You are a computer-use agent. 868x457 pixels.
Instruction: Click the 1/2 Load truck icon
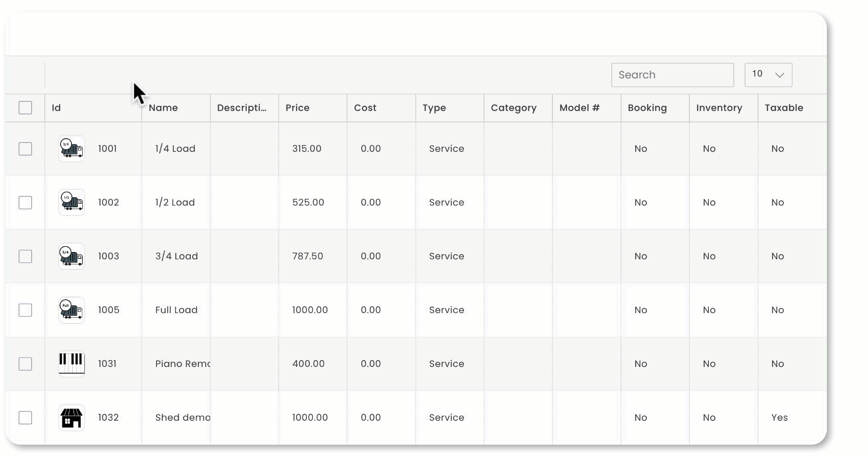(x=71, y=202)
